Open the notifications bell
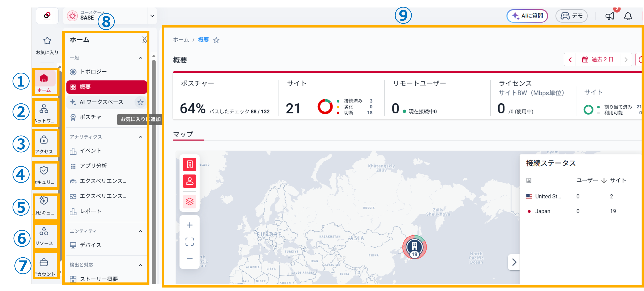This screenshot has height=291, width=644. (628, 16)
